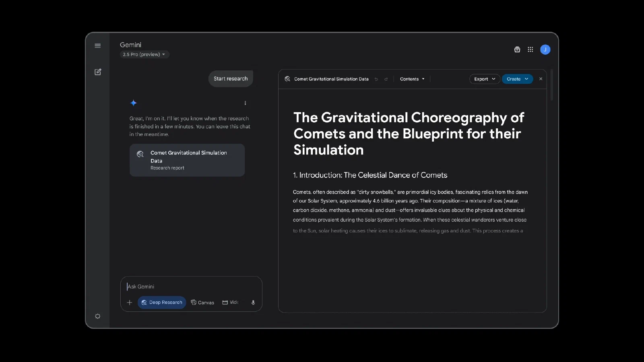Click the plus add files button

click(130, 302)
